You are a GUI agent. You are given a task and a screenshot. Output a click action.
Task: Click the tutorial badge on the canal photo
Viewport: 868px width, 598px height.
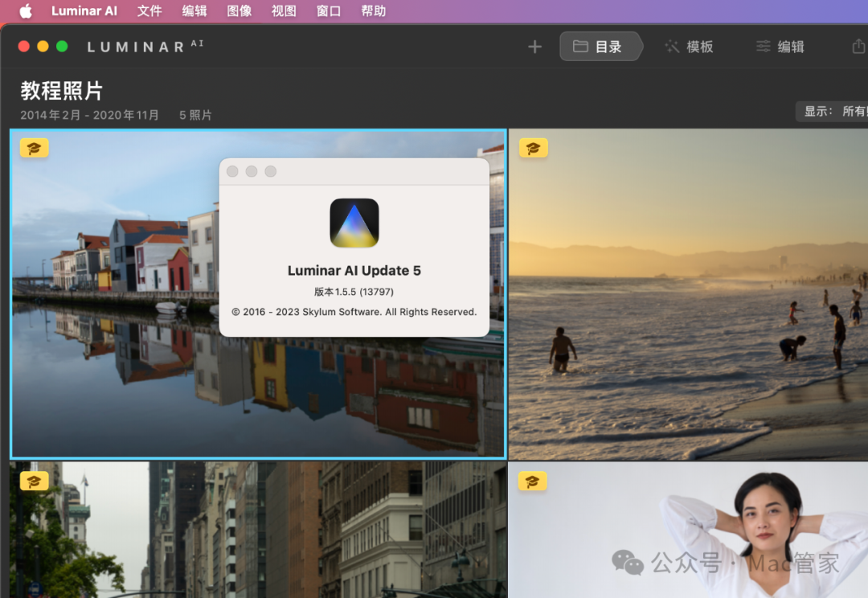tap(34, 148)
